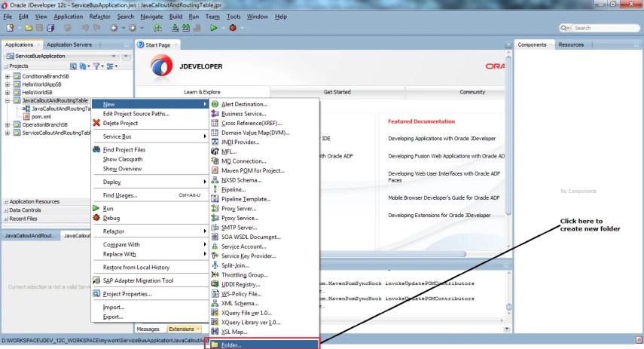The image size is (644, 349).
Task: Click the Find Project Files binoculars icon
Action: pos(96,150)
